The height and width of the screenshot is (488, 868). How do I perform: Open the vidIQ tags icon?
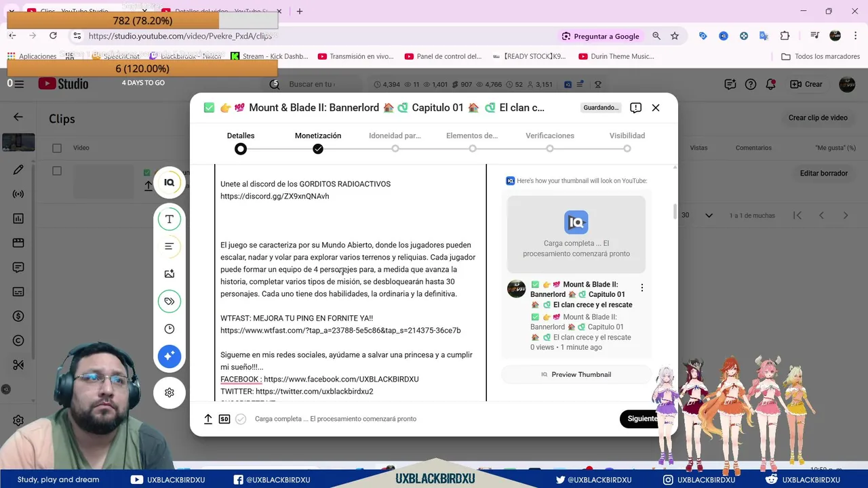(x=170, y=301)
